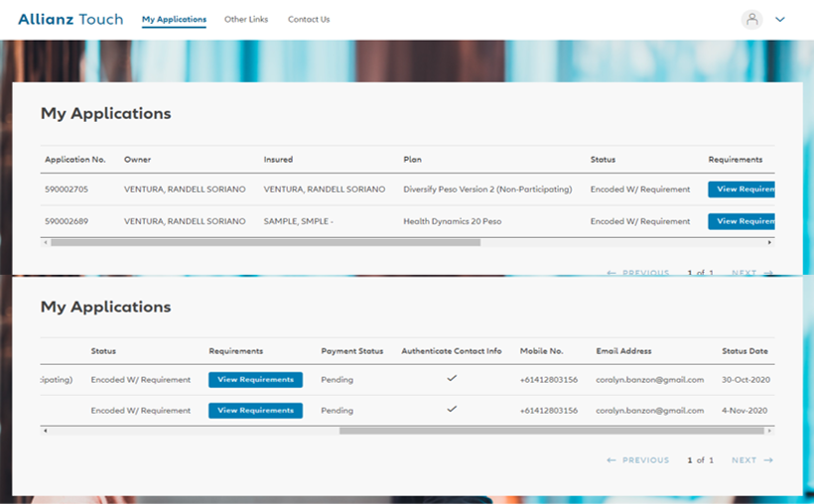The image size is (814, 504).
Task: Click the upper table horizontal scrollbar thumb
Action: (265, 242)
